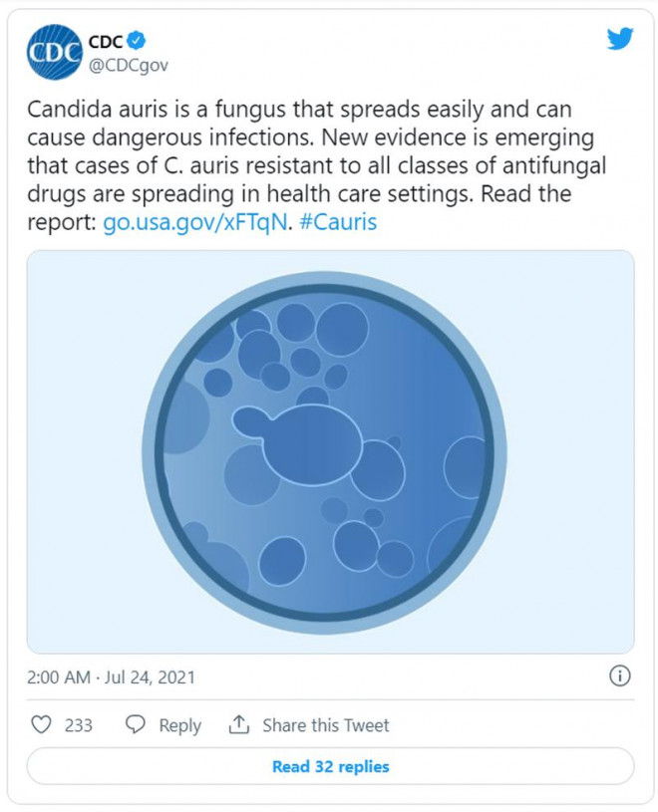
Task: Like the tweet with the heart icon
Action: (x=41, y=724)
